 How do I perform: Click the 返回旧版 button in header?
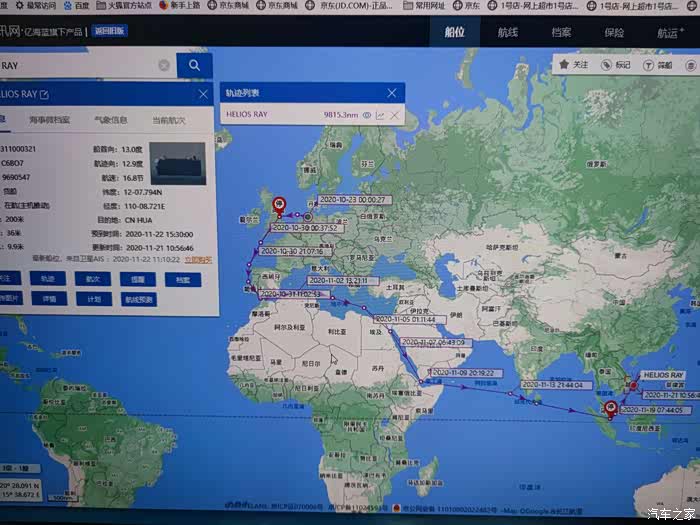109,31
